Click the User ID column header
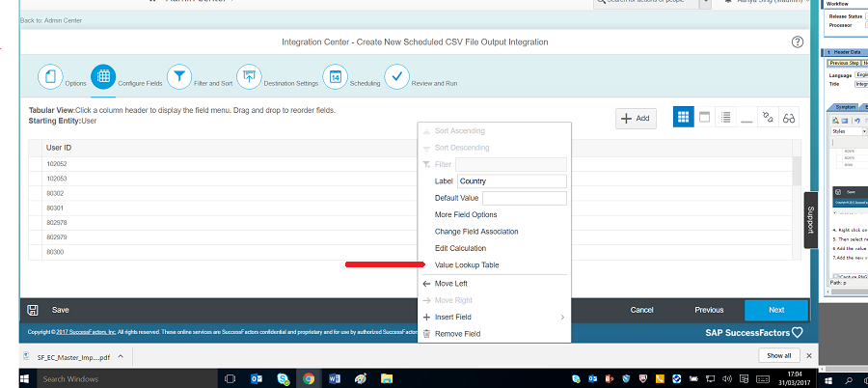The height and width of the screenshot is (388, 868). [59, 148]
